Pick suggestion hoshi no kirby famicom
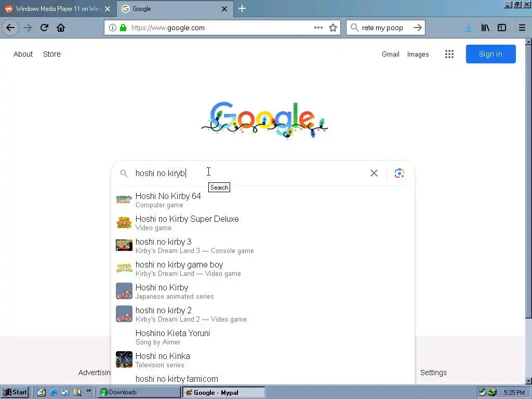532x399 pixels. coord(262,379)
